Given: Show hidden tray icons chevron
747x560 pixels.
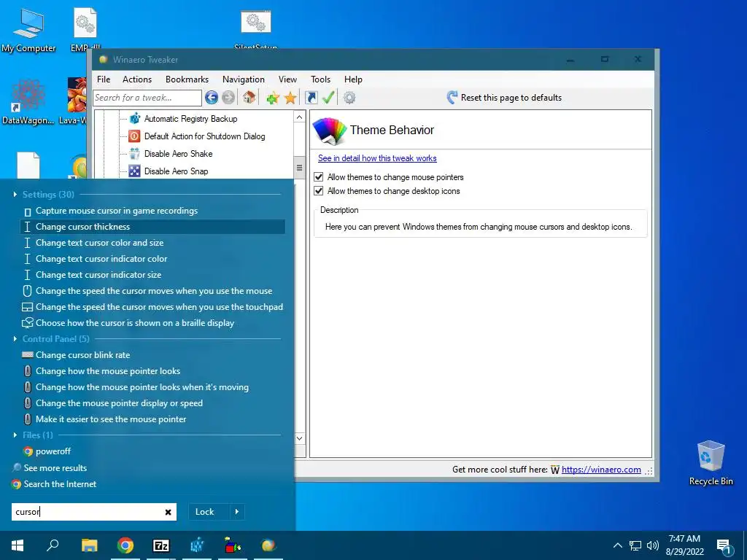Looking at the screenshot, I should [x=618, y=545].
